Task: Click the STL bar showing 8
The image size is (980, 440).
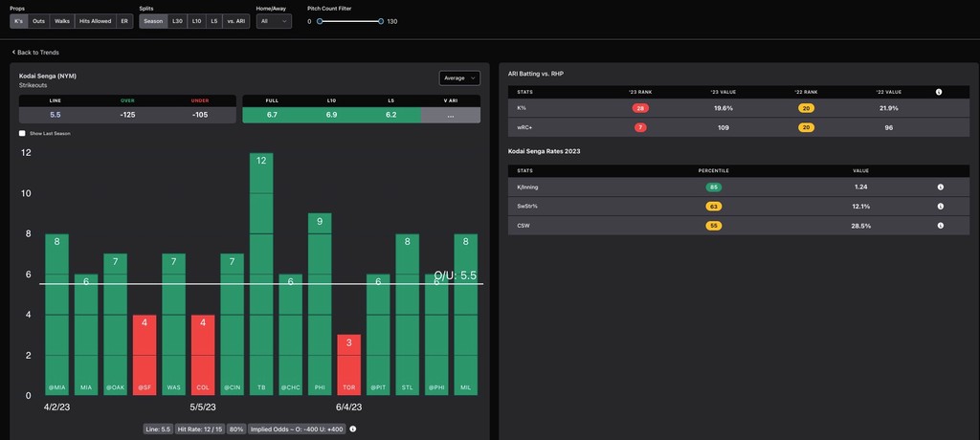Action: (x=408, y=315)
